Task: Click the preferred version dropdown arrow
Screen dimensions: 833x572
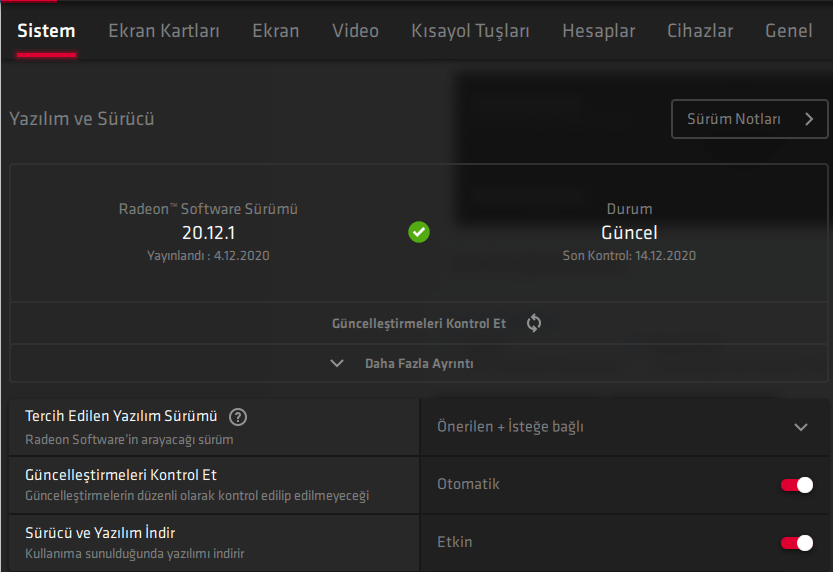Action: [801, 427]
